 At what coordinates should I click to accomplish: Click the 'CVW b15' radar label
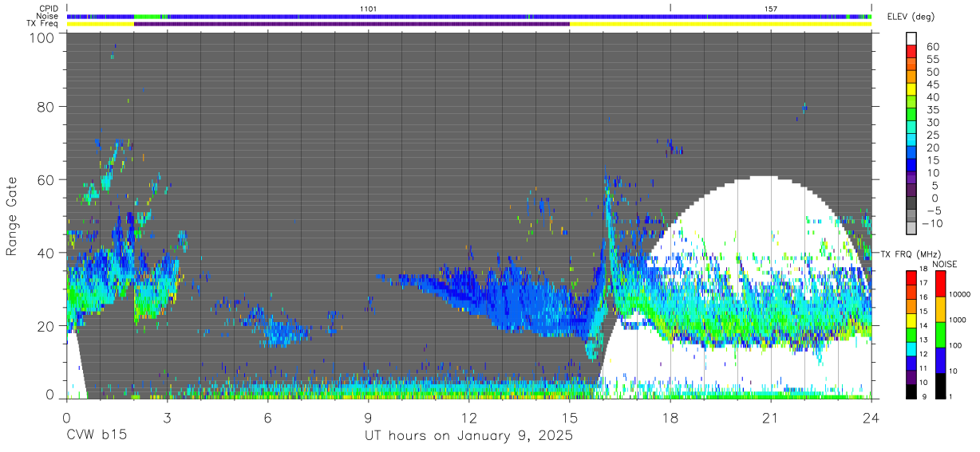96,436
